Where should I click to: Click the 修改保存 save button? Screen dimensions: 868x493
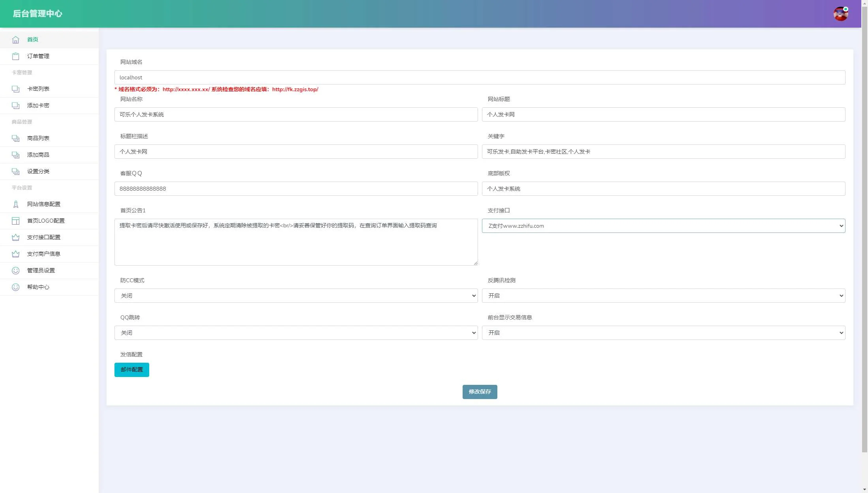480,392
